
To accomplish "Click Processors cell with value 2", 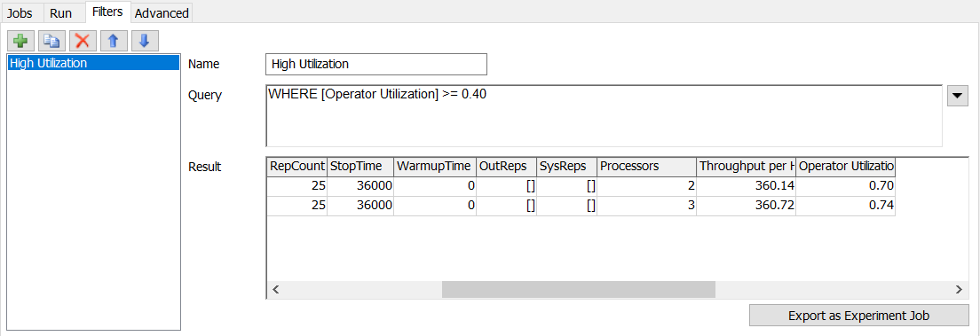I will pos(647,186).
